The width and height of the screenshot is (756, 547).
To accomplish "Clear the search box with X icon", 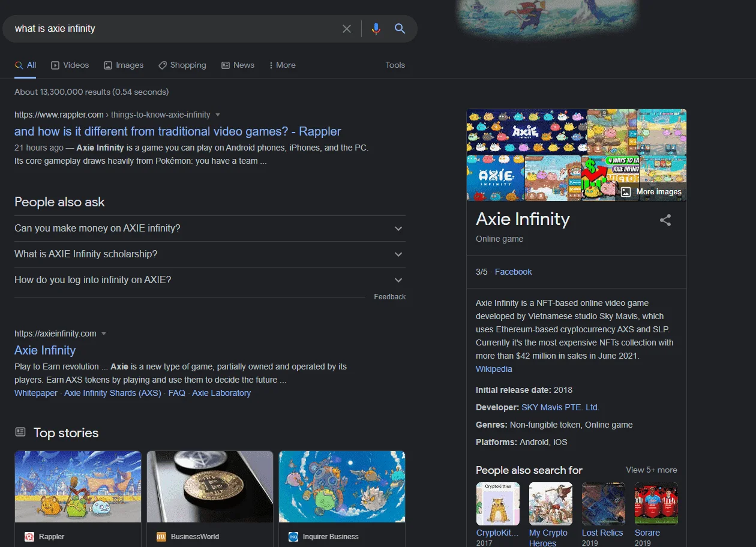I will (347, 29).
